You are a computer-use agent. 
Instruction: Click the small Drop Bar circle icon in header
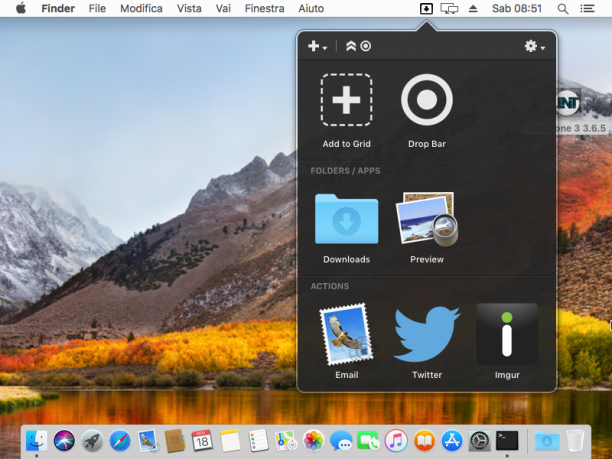pos(366,46)
